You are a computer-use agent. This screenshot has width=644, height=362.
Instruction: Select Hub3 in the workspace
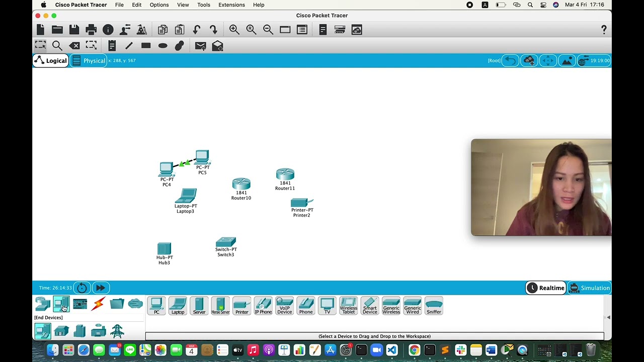pyautogui.click(x=165, y=248)
